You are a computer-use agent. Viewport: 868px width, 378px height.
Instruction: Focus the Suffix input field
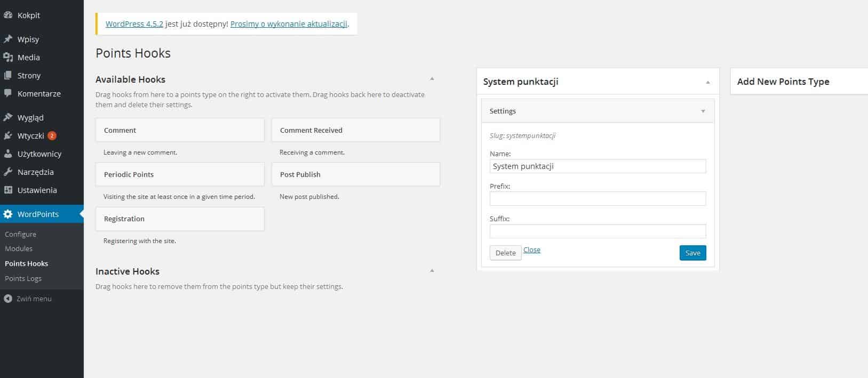tap(598, 231)
